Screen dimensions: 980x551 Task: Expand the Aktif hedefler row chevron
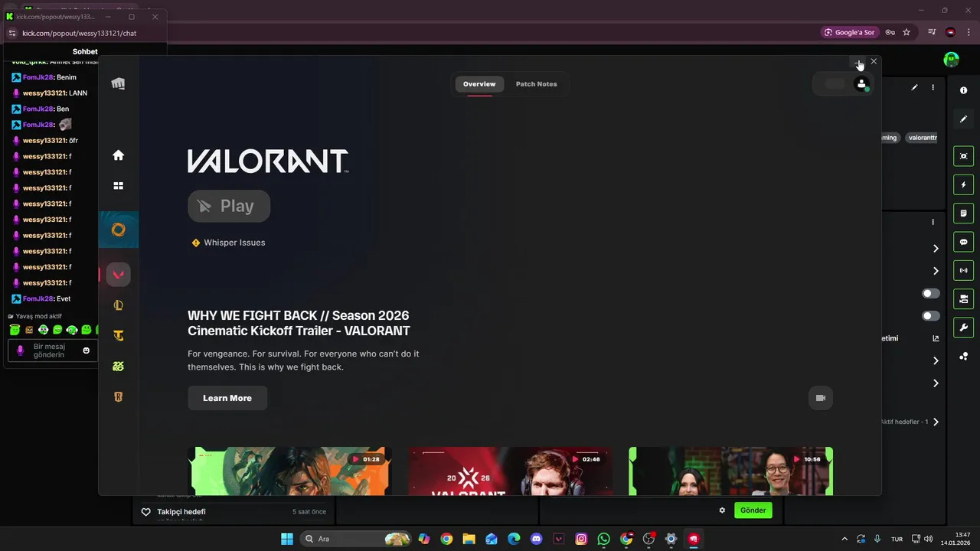(x=936, y=422)
